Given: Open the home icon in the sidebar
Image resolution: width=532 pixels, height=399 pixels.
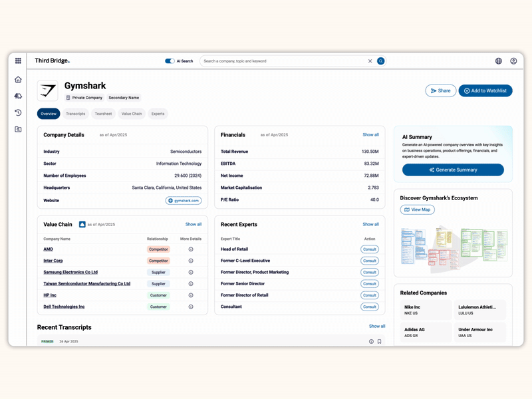Looking at the screenshot, I should [x=18, y=78].
